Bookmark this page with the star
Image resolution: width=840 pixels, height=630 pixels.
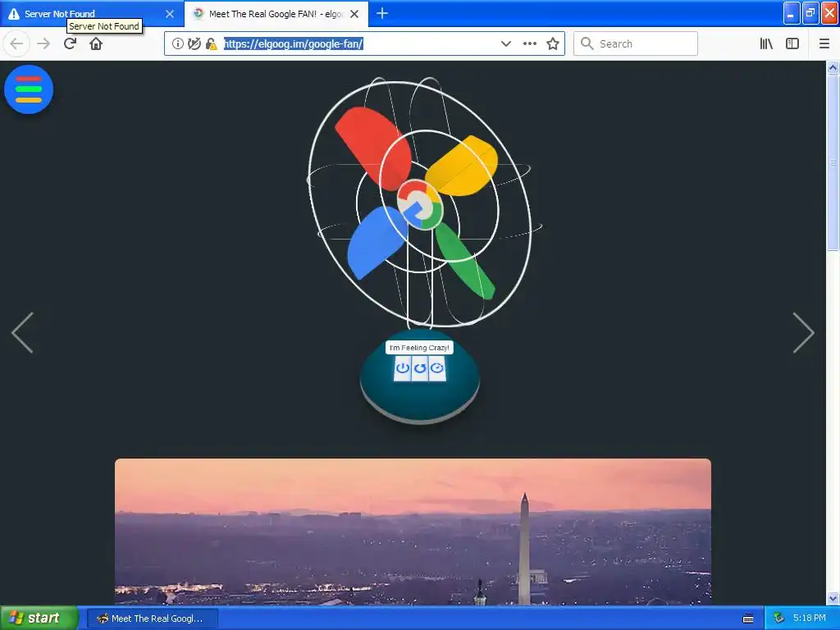(x=553, y=44)
